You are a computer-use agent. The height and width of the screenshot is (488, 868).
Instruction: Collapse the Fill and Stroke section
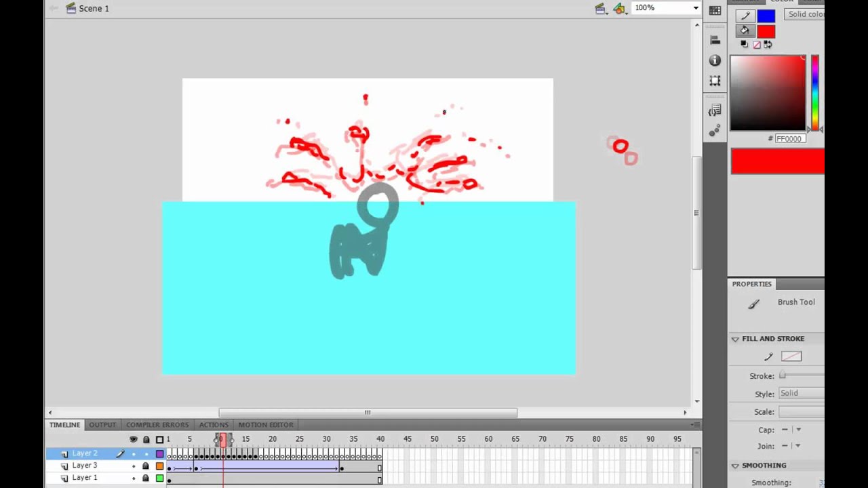[735, 339]
